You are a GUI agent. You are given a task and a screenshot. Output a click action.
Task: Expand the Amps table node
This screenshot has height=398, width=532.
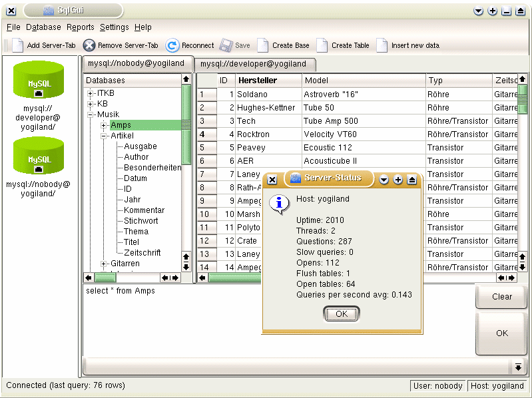pyautogui.click(x=103, y=125)
